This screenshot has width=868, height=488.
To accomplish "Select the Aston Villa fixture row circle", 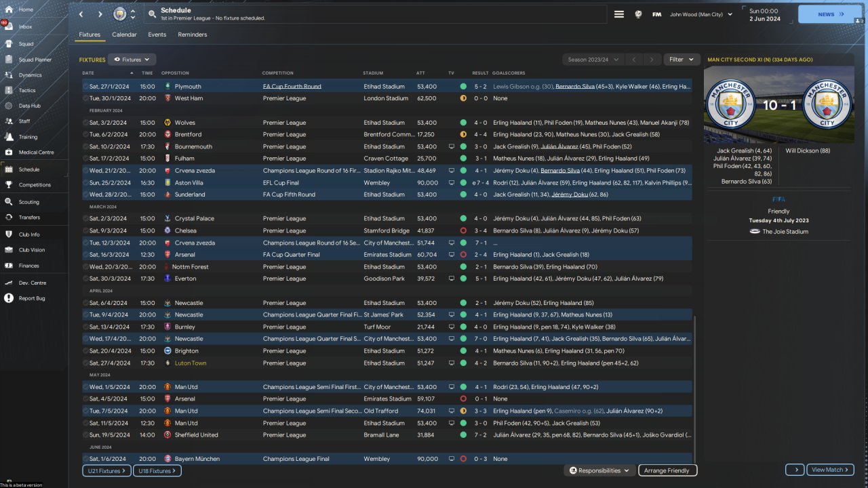I will [86, 183].
